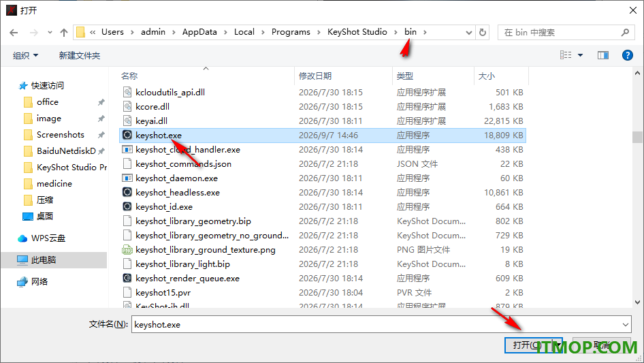
Task: Open the 压缩 folder
Action: [x=44, y=200]
